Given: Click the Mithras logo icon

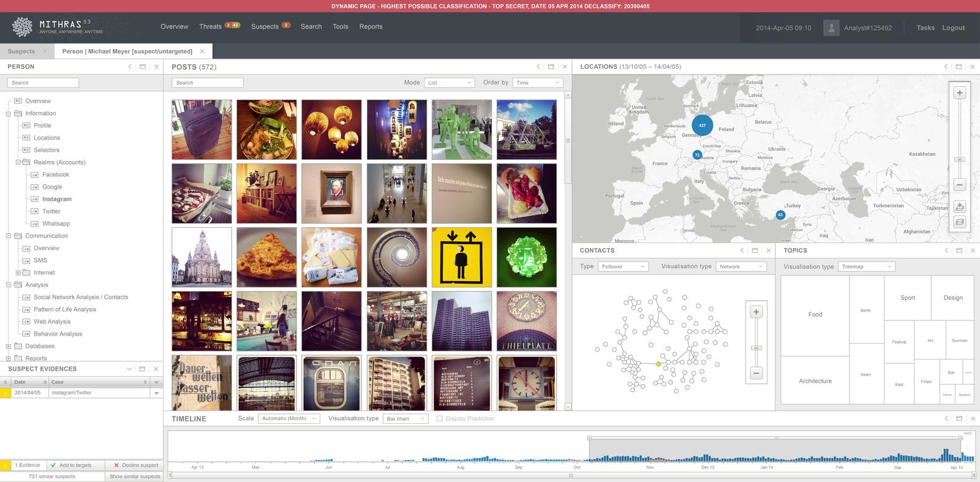Looking at the screenshot, I should 23,27.
